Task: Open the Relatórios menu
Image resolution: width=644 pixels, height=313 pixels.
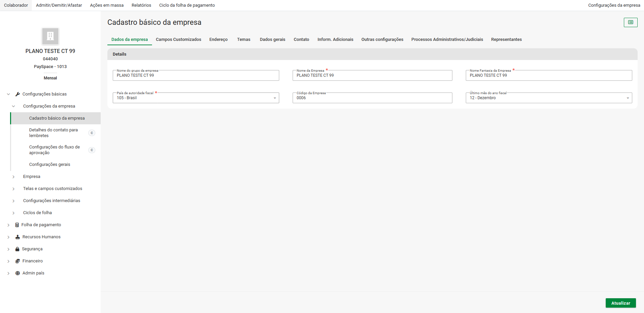Action: tap(141, 5)
